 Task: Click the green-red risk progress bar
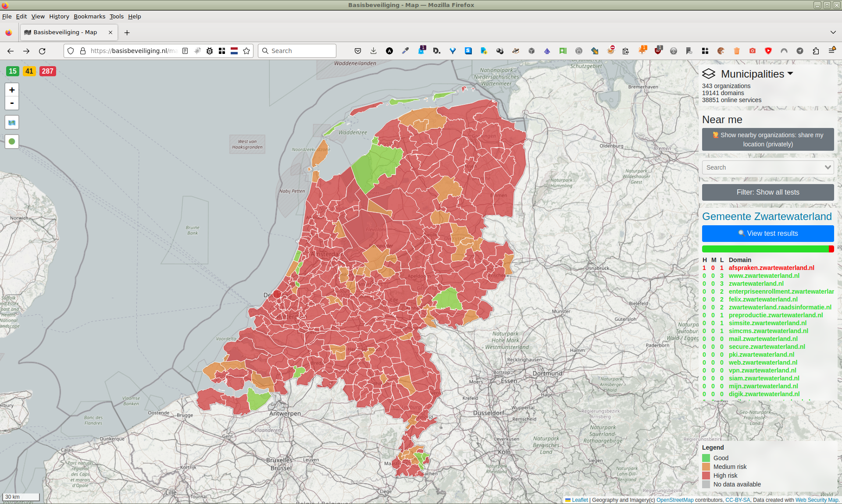coord(768,249)
